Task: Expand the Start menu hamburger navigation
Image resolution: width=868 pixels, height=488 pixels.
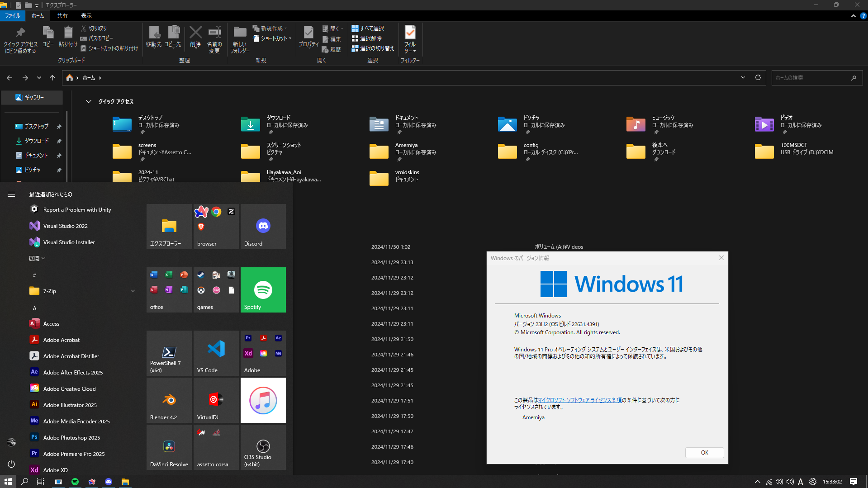Action: (11, 194)
